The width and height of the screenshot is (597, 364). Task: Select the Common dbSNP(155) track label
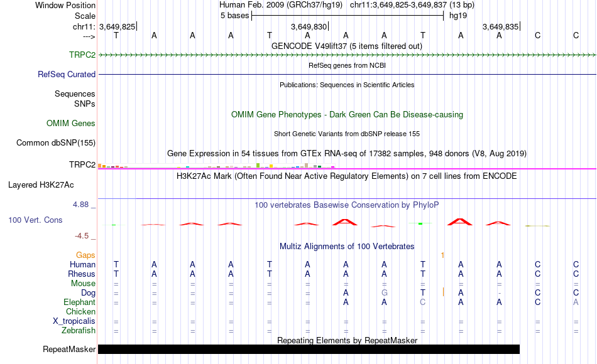point(55,142)
